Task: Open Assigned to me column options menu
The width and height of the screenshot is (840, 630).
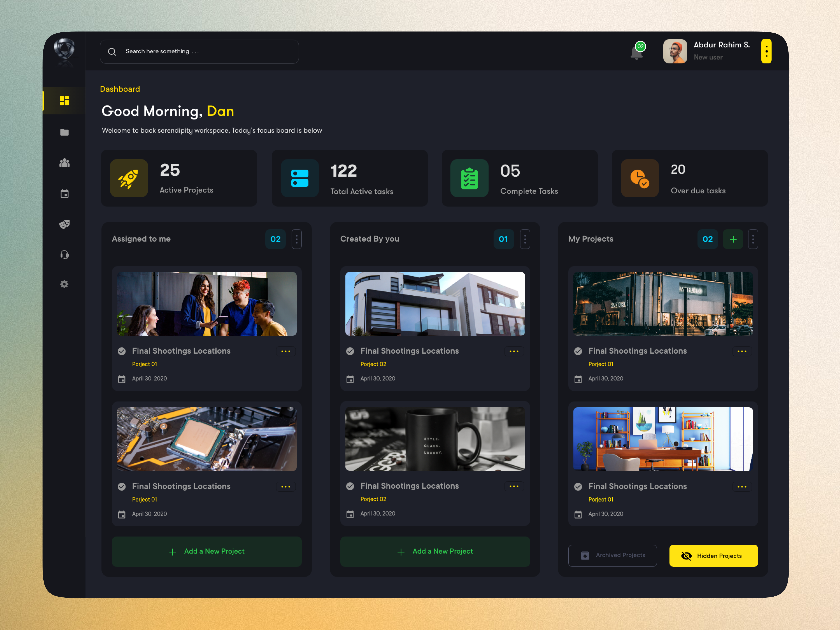Action: [x=297, y=239]
